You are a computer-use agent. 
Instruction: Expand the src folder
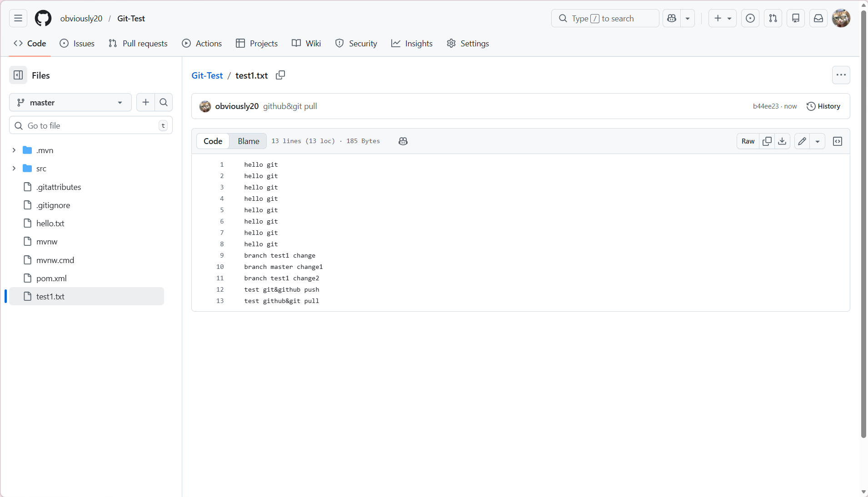pos(14,169)
